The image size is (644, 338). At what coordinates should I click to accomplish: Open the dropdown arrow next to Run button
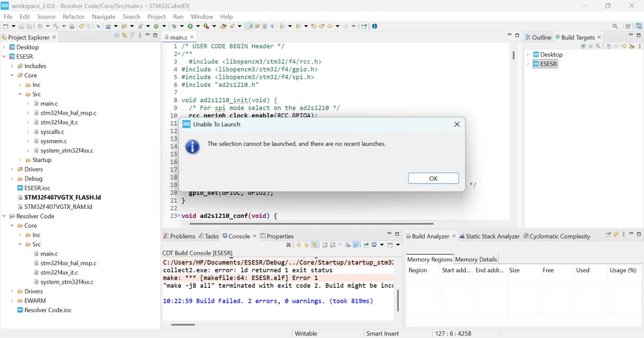tap(198, 26)
